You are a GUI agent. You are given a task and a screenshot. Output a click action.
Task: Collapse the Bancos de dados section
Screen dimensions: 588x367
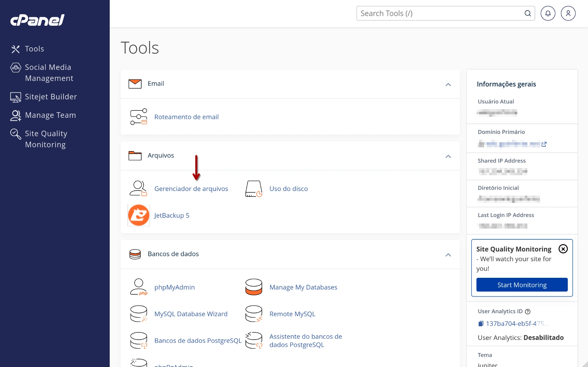click(448, 255)
